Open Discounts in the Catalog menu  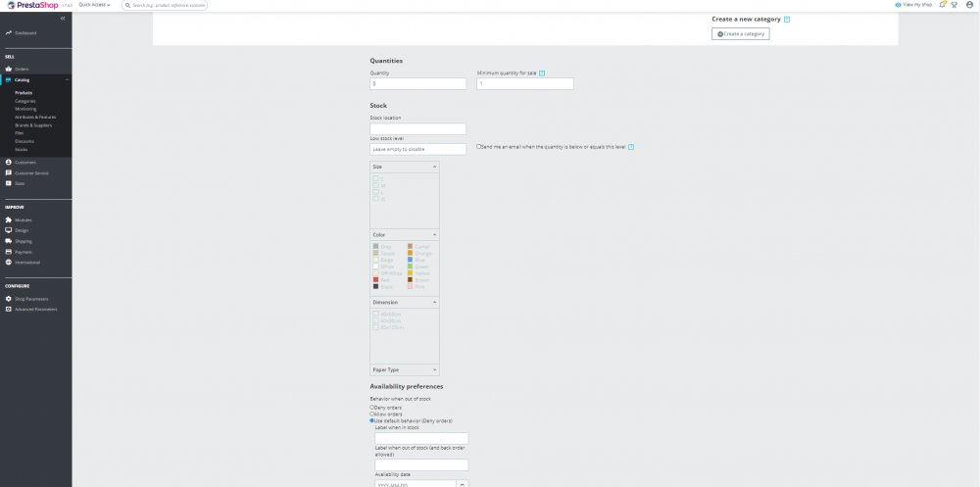click(24, 141)
